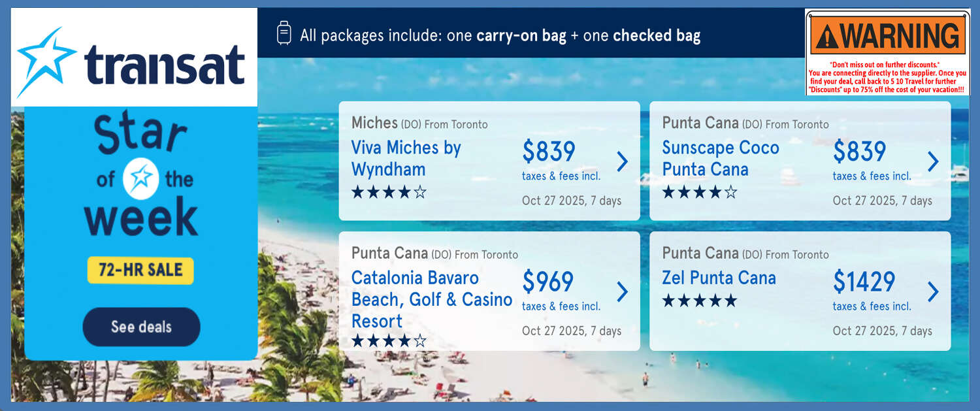Click the 72-HR SALE badge
Viewport: 980px width, 411px height.
point(140,270)
